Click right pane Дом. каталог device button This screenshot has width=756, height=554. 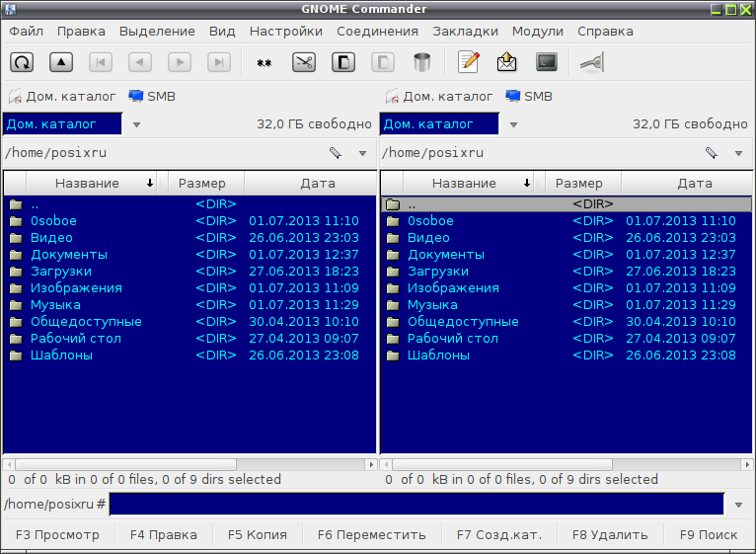439,97
